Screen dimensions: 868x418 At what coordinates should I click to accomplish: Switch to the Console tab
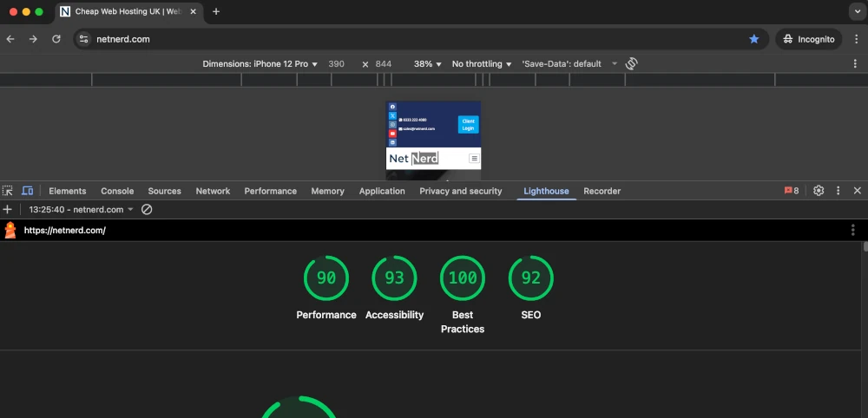click(x=117, y=191)
